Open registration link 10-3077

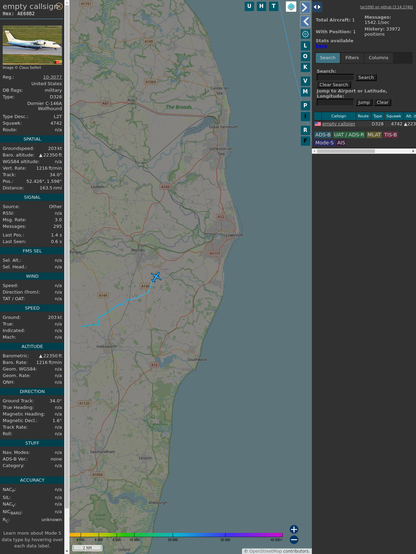point(52,77)
